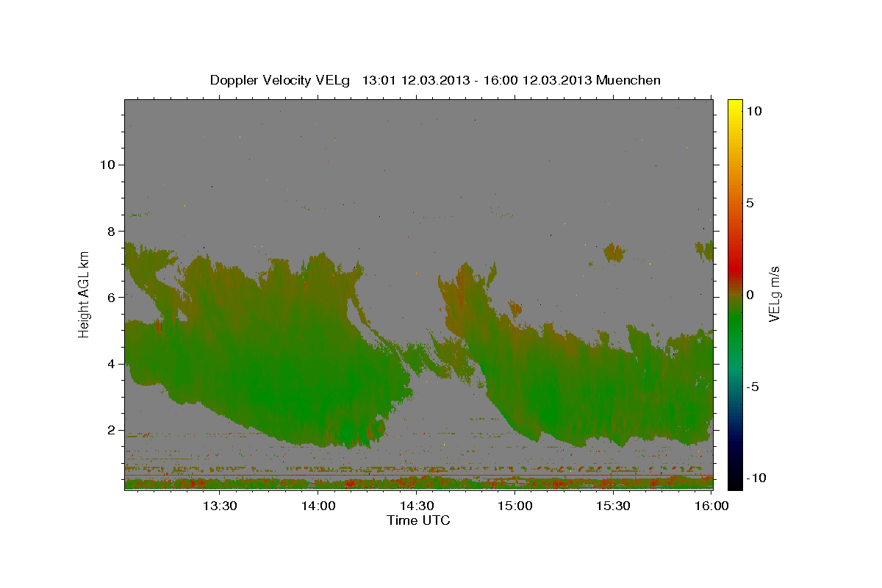Click the '15:00' time axis label
Image resolution: width=882 pixels, height=588 pixels.
(x=515, y=506)
